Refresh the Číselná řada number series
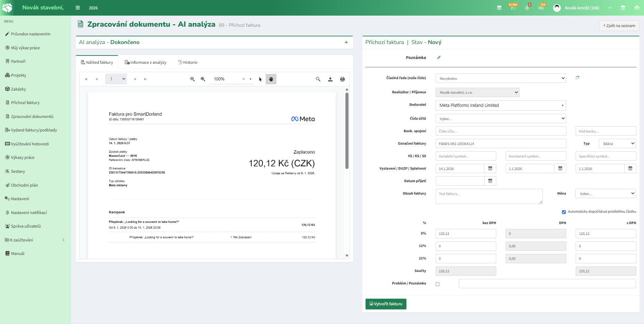Viewport: 644px width, 324px height. (x=577, y=78)
